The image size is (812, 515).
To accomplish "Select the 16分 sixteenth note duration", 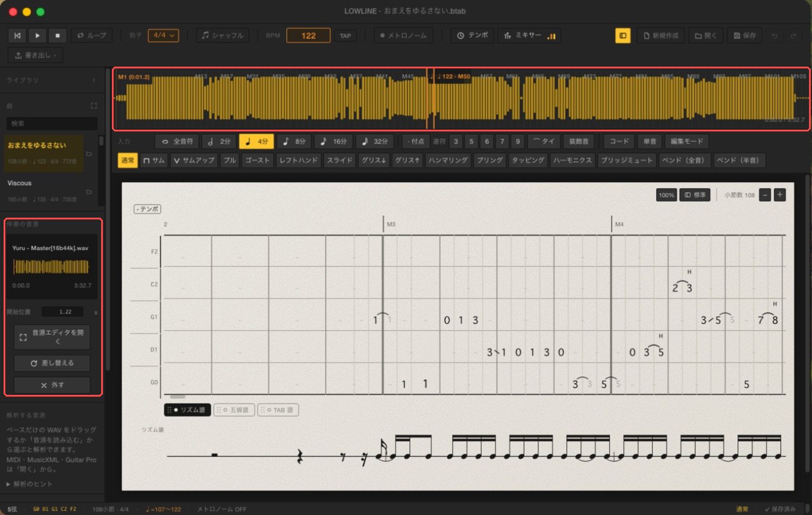I will coord(333,142).
